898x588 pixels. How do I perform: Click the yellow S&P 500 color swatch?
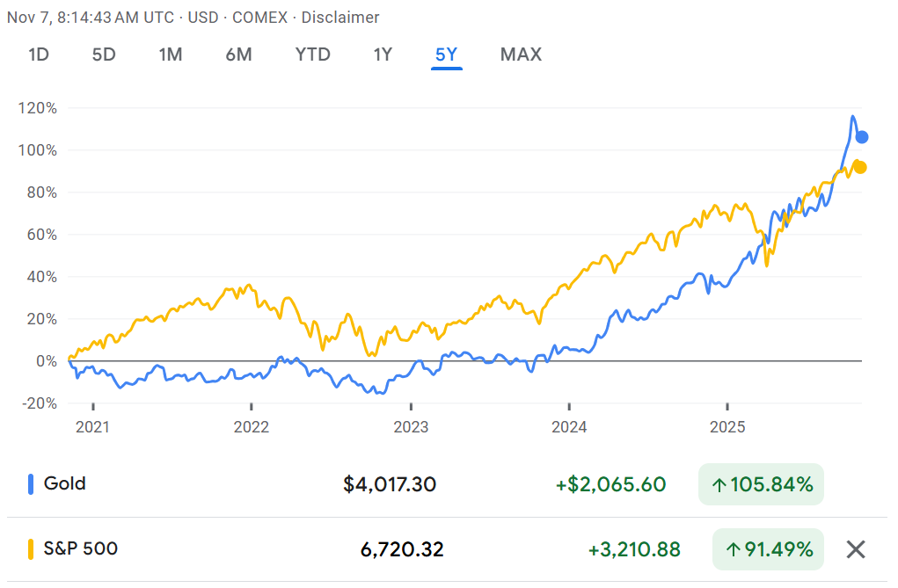[31, 549]
